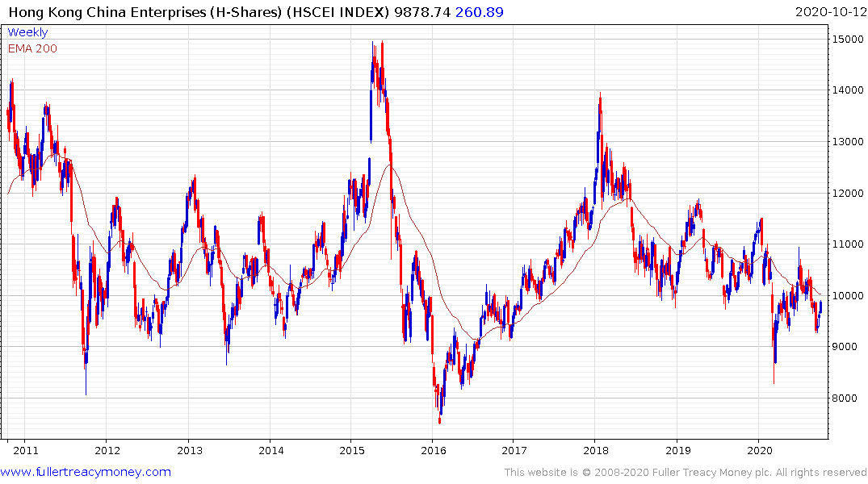
Task: Click the 2011 x-axis label
Action: (26, 450)
